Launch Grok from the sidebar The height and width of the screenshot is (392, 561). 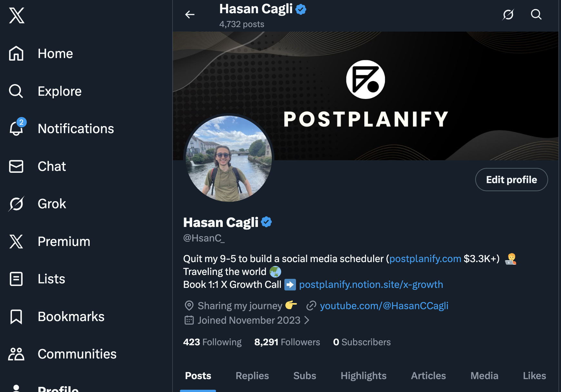[52, 203]
